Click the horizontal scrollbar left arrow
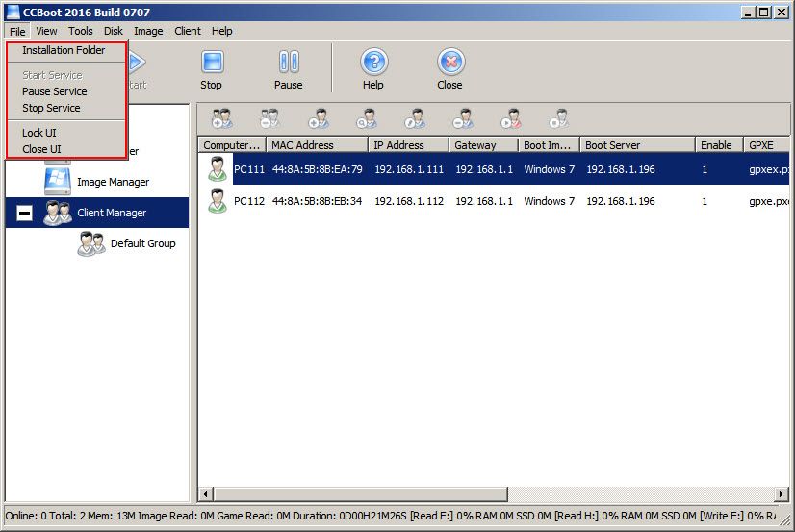795x532 pixels. tap(205, 493)
